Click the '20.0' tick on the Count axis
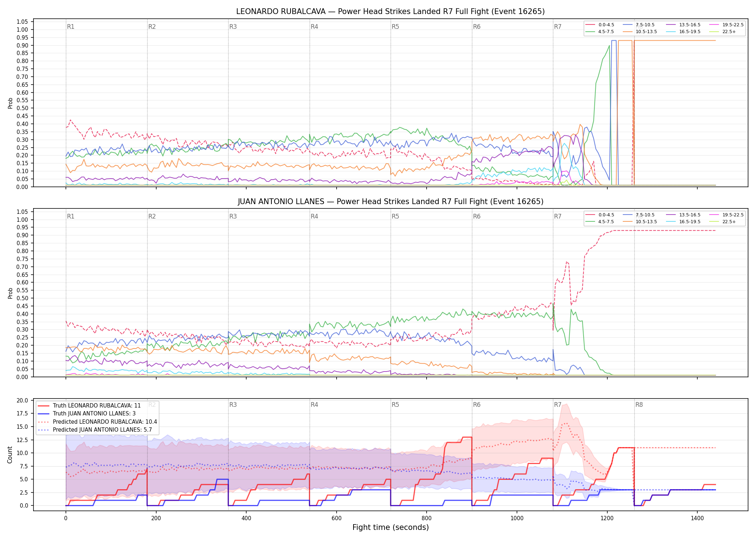Screen dimensions: 756x540 (22, 401)
